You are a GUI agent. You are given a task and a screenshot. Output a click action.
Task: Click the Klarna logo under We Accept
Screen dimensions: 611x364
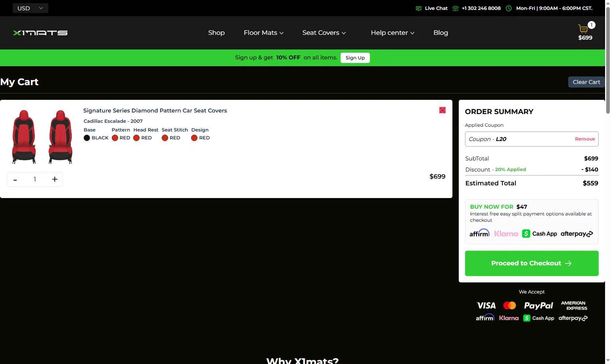point(509,318)
